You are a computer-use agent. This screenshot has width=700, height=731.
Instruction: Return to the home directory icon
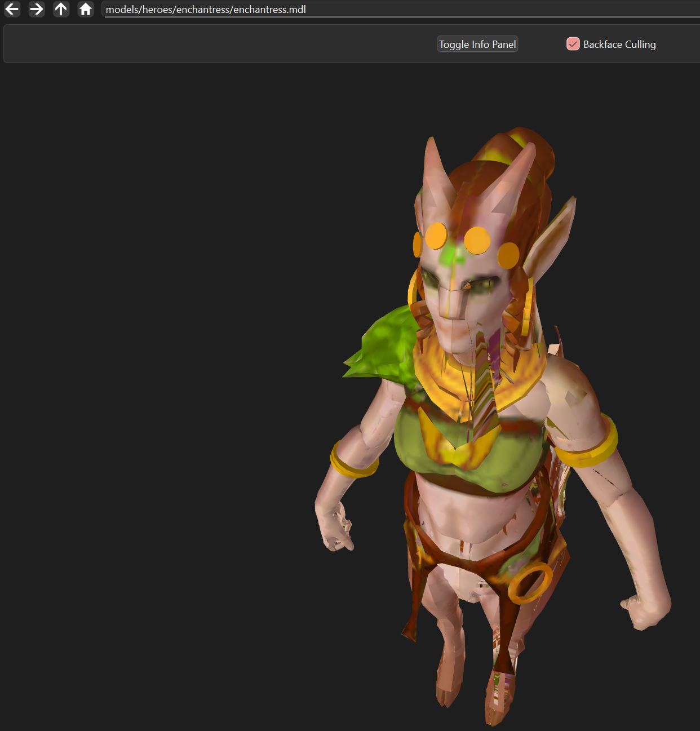coord(86,9)
